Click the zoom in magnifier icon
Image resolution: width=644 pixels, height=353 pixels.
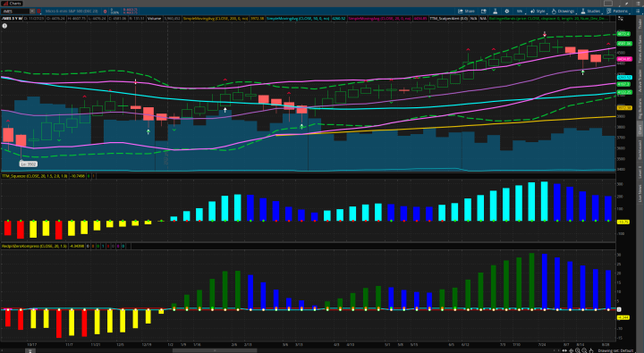coord(578,350)
